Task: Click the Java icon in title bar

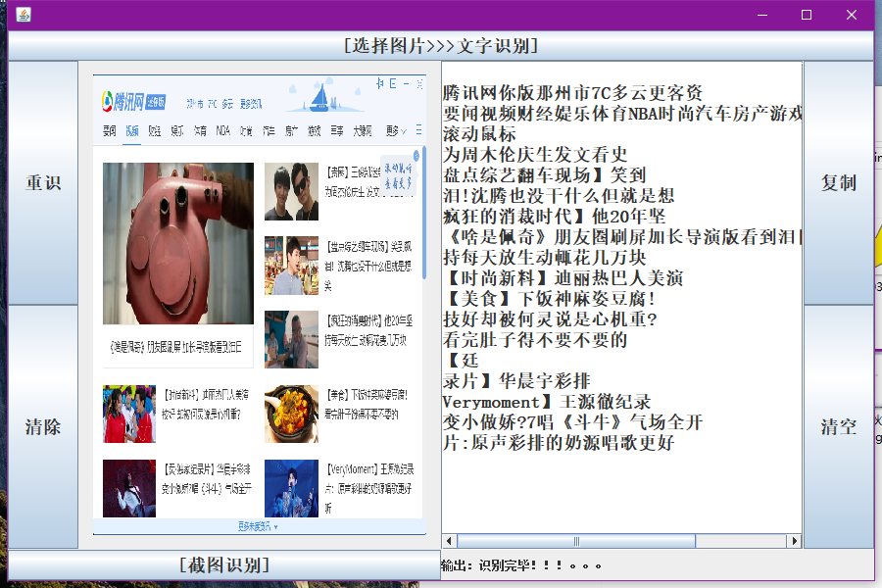Action: (24, 15)
